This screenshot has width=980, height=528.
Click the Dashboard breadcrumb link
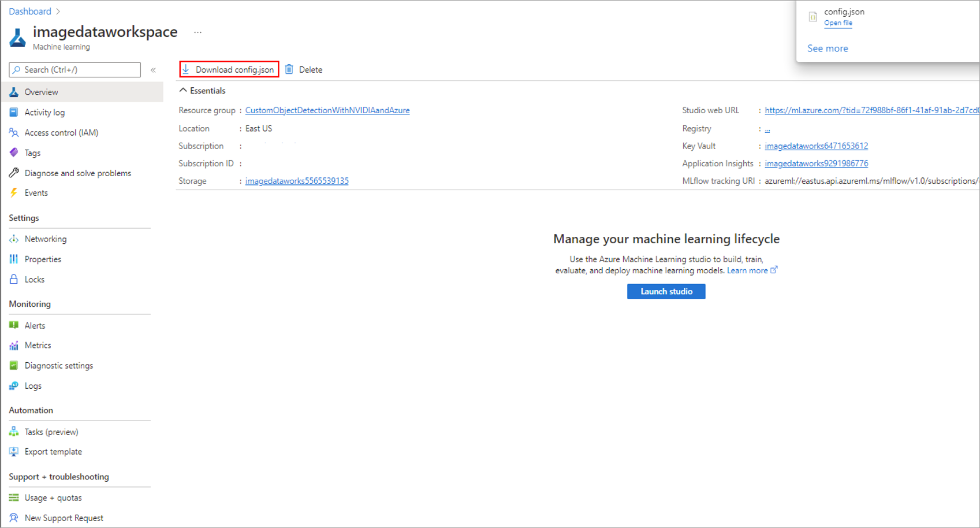[30, 11]
